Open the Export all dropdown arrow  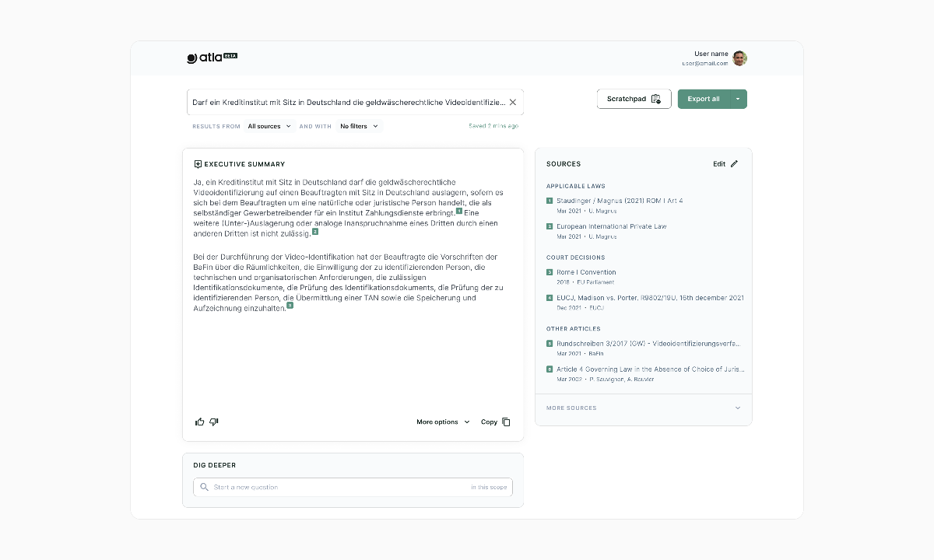(738, 99)
